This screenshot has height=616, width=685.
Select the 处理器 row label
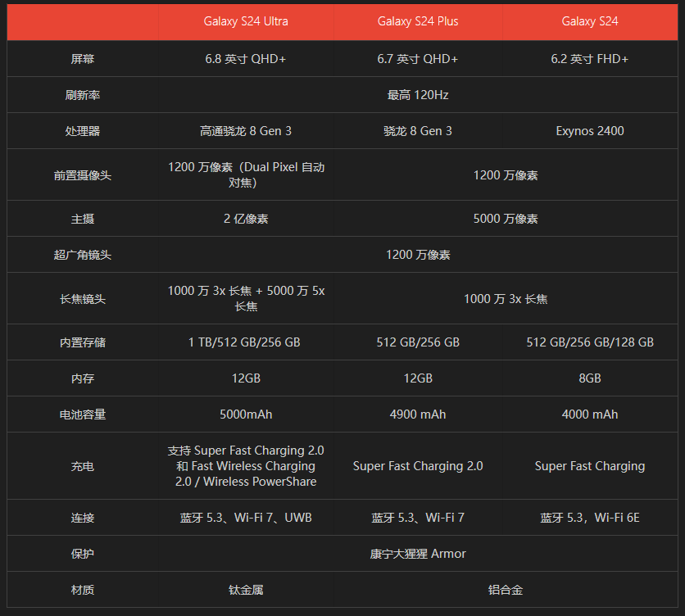[83, 131]
